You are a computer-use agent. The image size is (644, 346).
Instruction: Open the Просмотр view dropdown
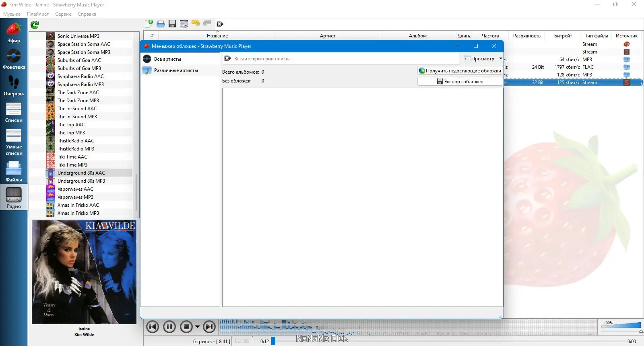[483, 59]
